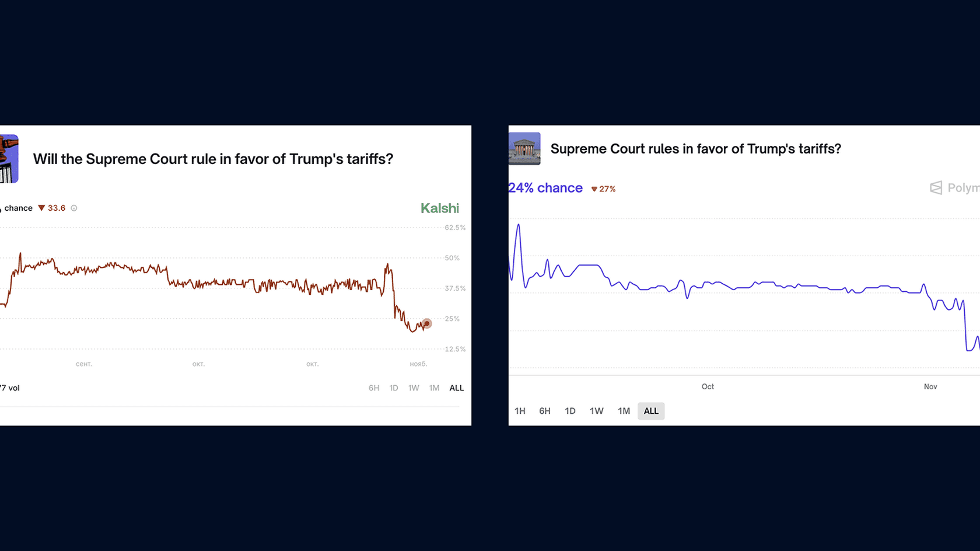Toggle the ALL timeframe on the Kalshi chart
The height and width of the screenshot is (551, 980).
(x=456, y=388)
